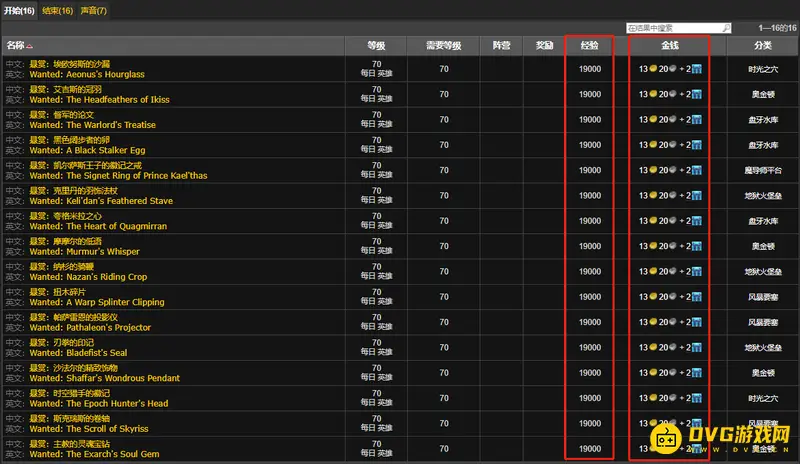Screen dimensions: 800x464
Task: Click badge icon in Shaffar's Wondrous Pendant row
Action: (696, 373)
